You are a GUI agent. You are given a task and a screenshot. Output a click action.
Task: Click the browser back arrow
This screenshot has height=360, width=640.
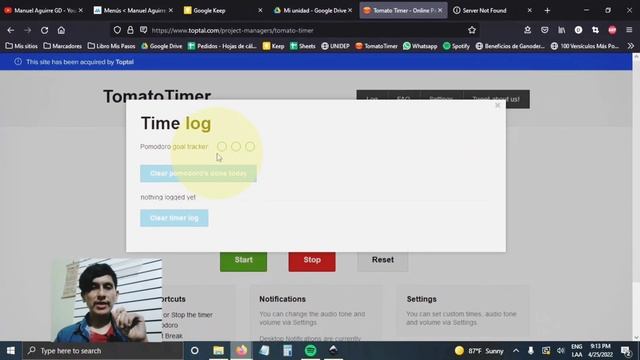(x=11, y=30)
